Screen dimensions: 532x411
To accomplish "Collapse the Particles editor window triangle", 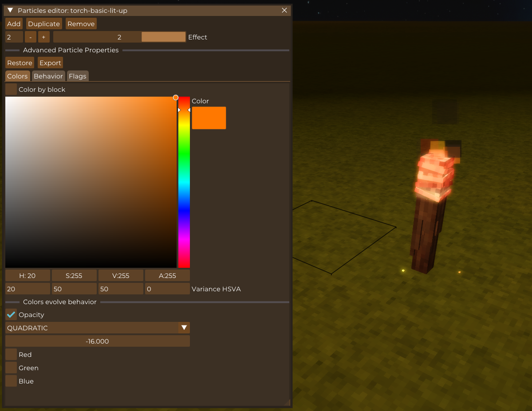I will coord(10,11).
